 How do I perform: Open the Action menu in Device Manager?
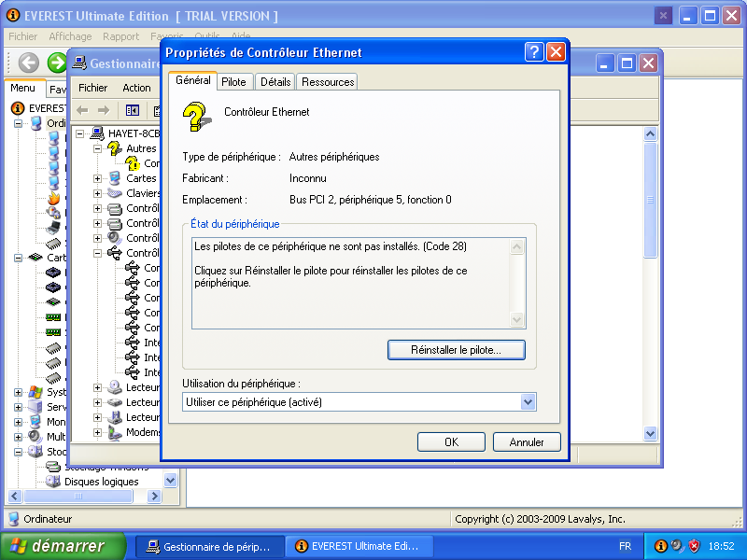(136, 88)
